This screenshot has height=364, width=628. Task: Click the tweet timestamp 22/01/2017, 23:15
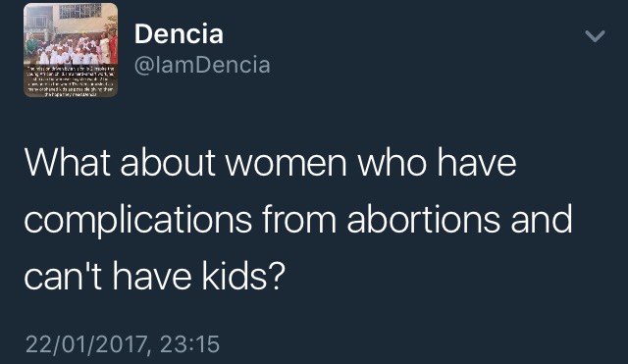pos(123,344)
